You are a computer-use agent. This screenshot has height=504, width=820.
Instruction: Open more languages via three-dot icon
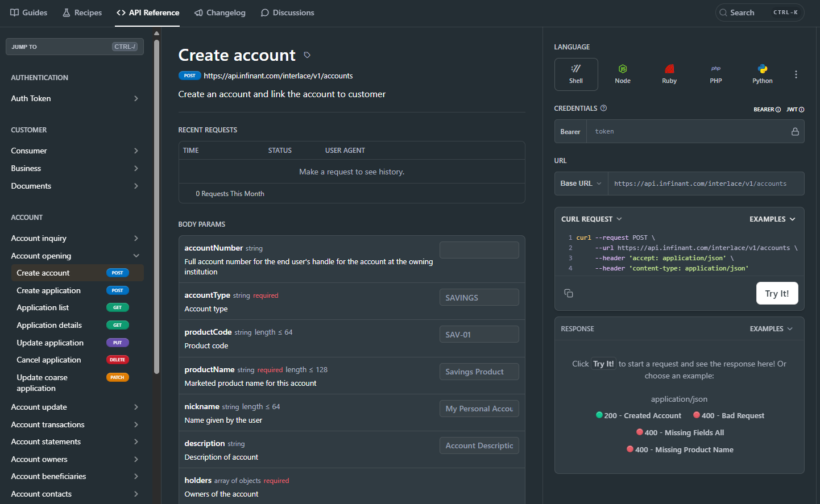point(796,74)
